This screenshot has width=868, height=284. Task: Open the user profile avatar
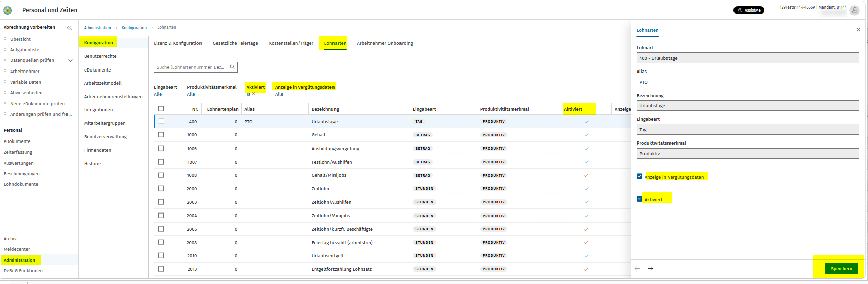(854, 10)
